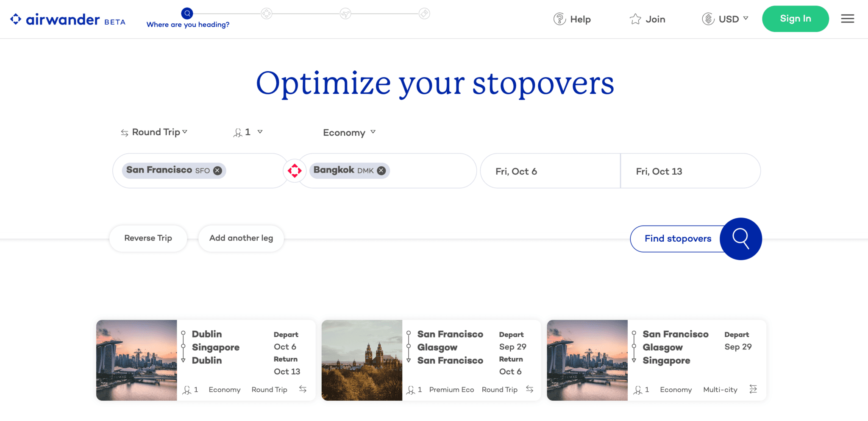Click the Join star icon
868x421 pixels.
pyautogui.click(x=634, y=19)
